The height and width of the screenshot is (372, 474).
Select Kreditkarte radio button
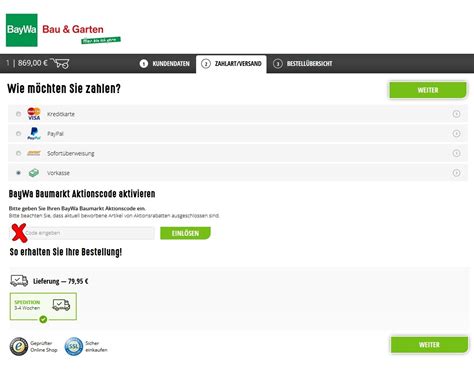(x=19, y=114)
